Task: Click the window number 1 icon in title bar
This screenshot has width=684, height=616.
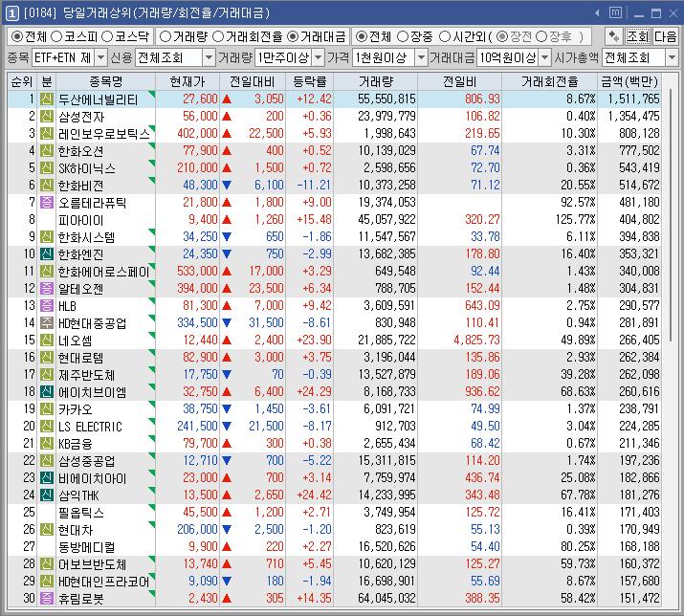Action: [x=11, y=13]
